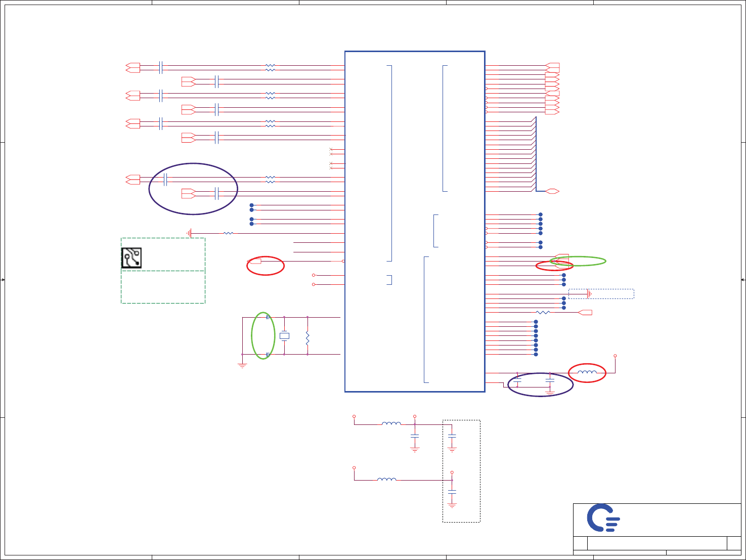Select the upper inductor below the chip

coord(391,424)
